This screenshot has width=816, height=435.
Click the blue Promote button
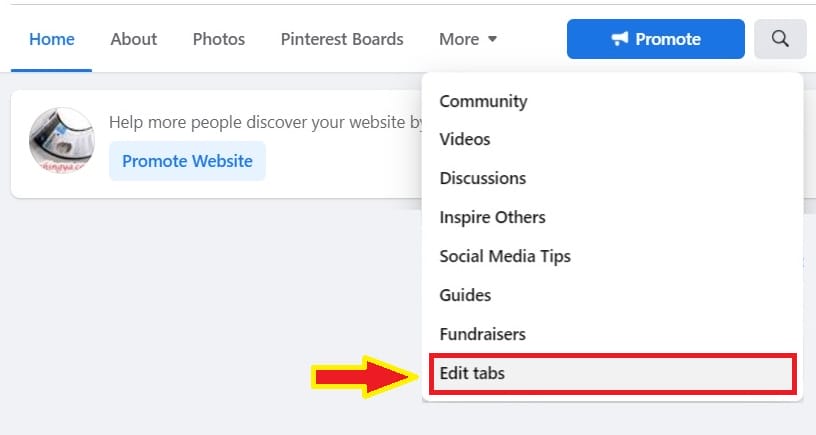pos(656,39)
